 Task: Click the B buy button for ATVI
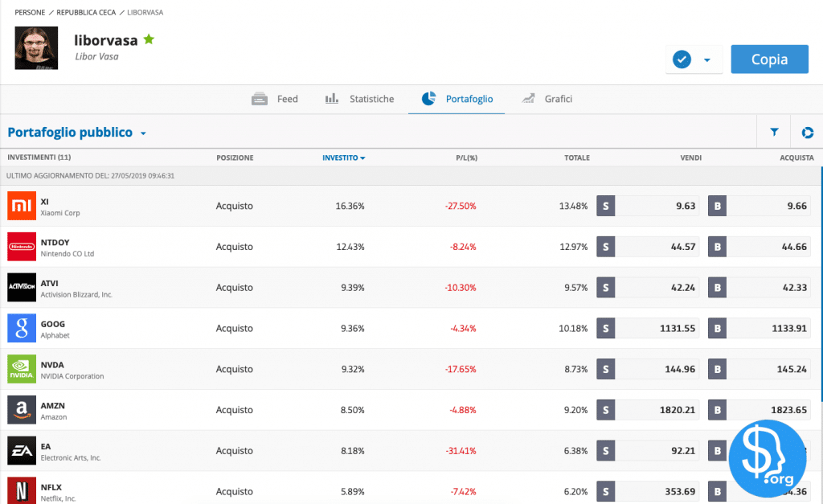(x=718, y=287)
